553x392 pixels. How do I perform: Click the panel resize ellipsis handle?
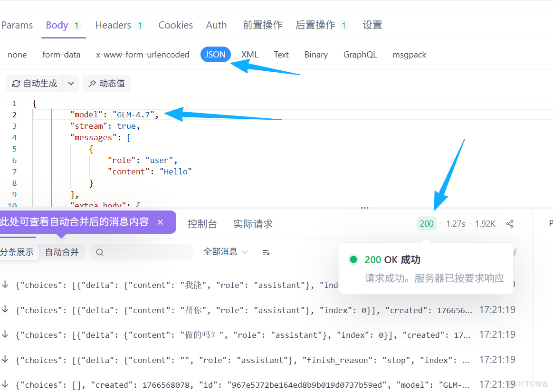pos(364,208)
